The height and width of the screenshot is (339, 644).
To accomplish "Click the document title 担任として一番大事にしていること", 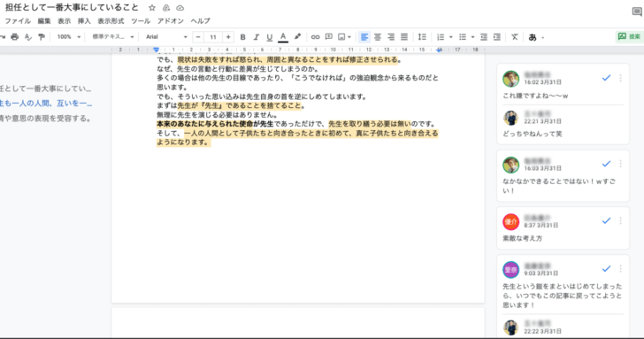I will tap(72, 7).
